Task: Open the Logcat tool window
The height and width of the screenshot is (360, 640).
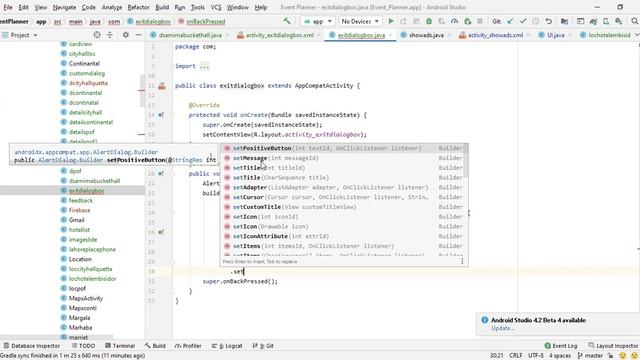Action: pos(227,346)
